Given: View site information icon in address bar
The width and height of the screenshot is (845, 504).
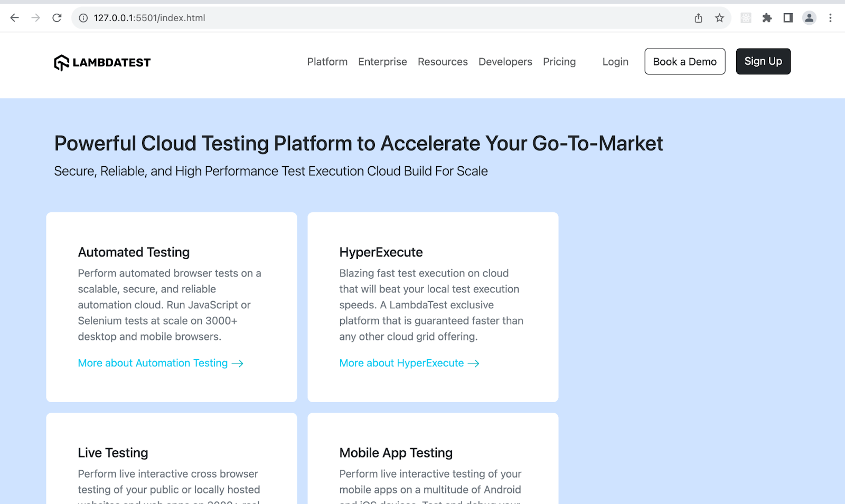Looking at the screenshot, I should pos(83,18).
